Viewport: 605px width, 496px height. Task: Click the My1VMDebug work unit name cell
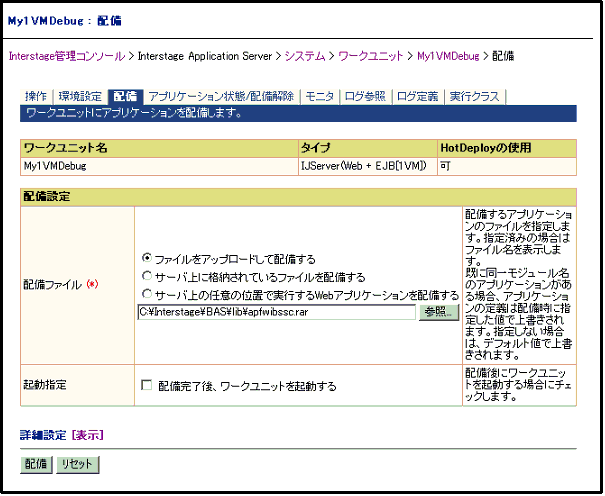click(159, 166)
